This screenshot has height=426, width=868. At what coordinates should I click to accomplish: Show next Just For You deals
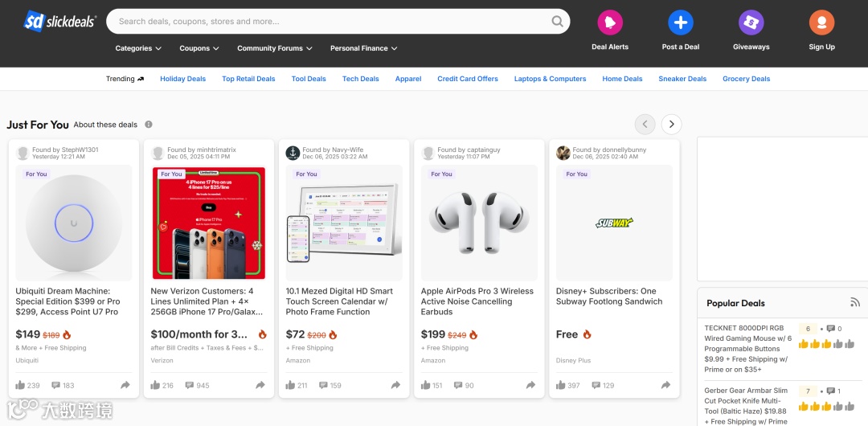(671, 125)
